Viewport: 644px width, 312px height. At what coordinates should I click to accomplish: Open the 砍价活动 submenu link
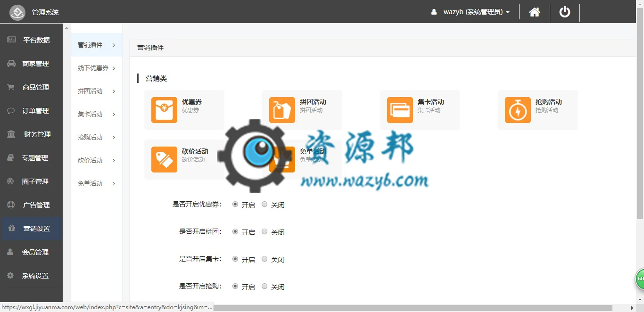(90, 160)
